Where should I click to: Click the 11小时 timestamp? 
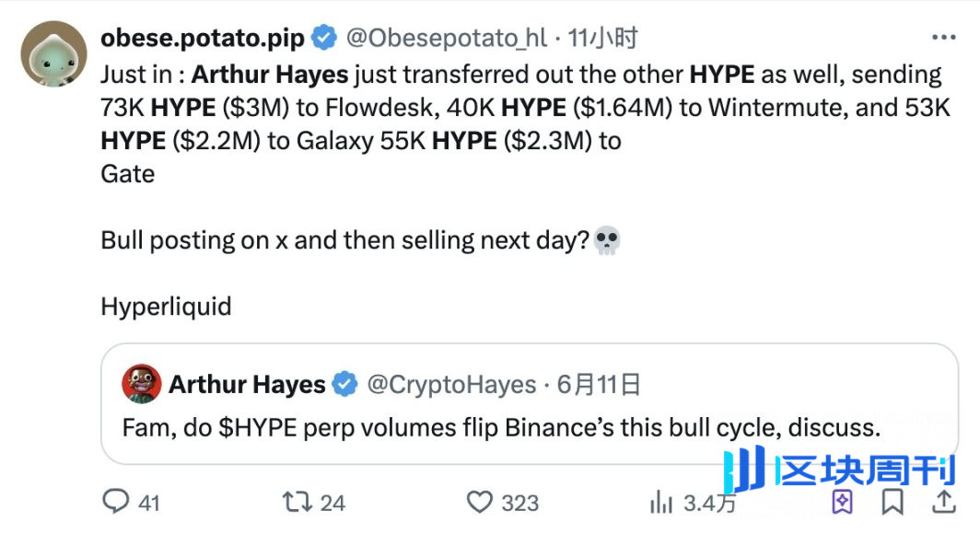602,38
